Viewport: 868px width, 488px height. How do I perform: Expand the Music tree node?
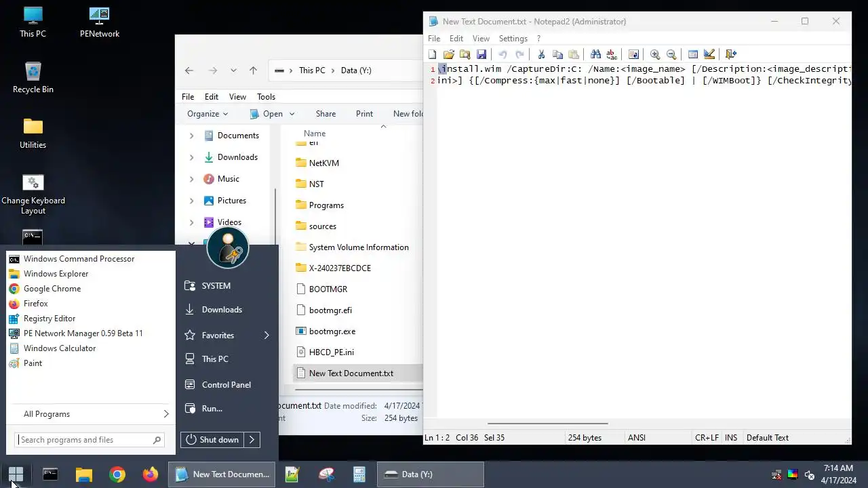(x=191, y=179)
